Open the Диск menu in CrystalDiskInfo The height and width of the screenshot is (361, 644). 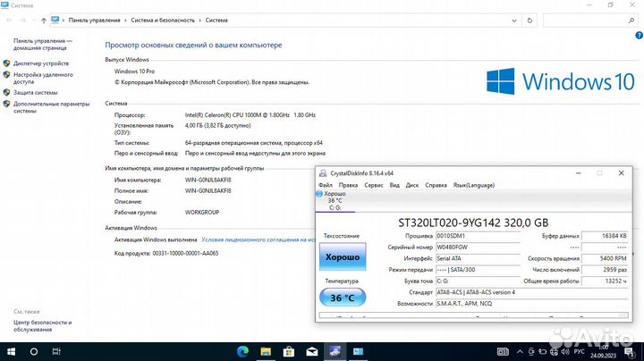coord(412,185)
